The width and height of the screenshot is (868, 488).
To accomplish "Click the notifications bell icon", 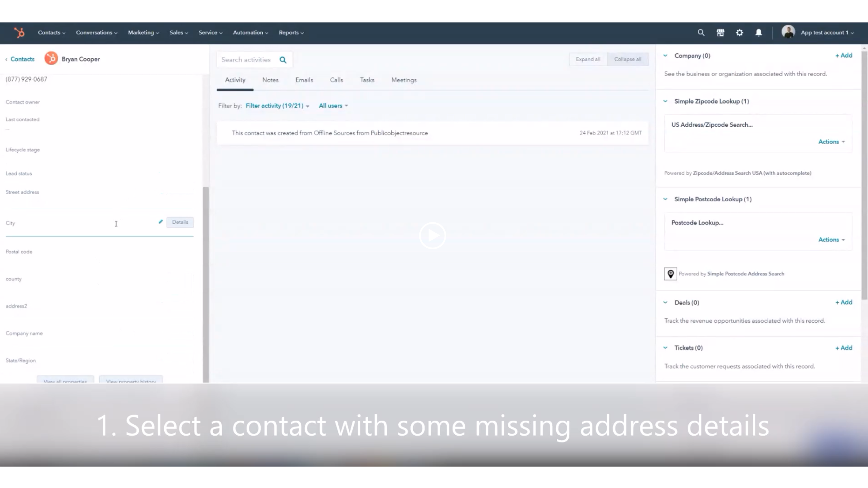I will pos(758,32).
